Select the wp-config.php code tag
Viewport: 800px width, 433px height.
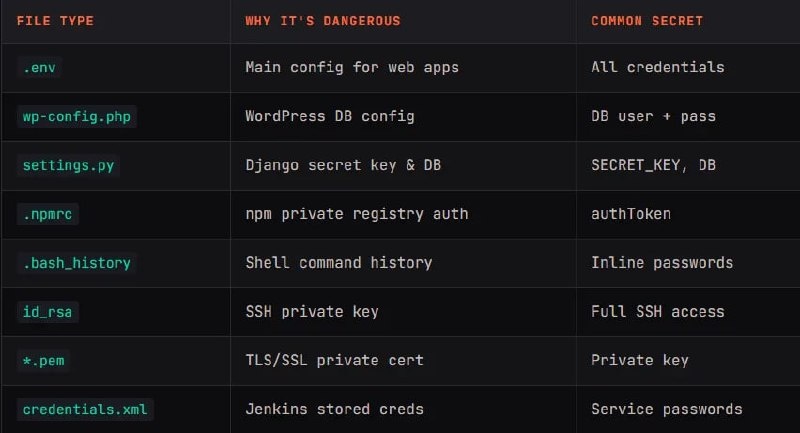click(77, 116)
